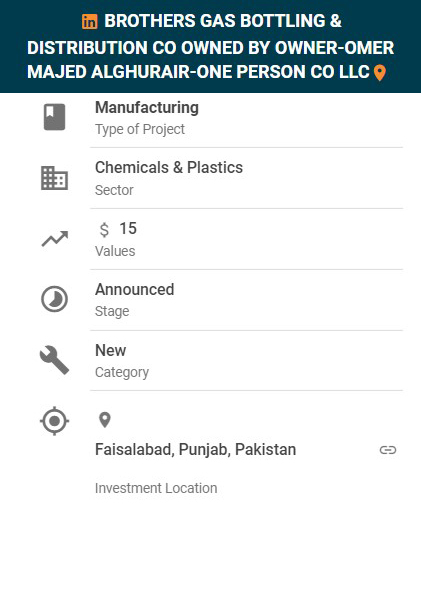
Task: Click the trending-up arrow icon by Values
Action: pos(55,238)
